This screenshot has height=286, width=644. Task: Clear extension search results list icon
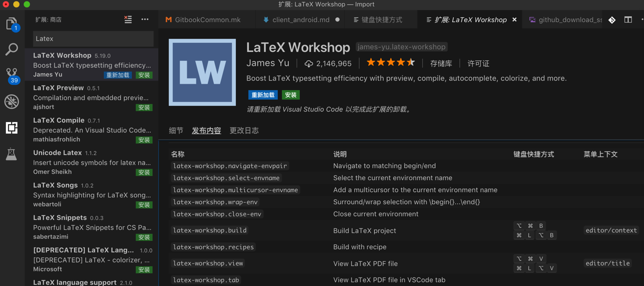tap(128, 19)
